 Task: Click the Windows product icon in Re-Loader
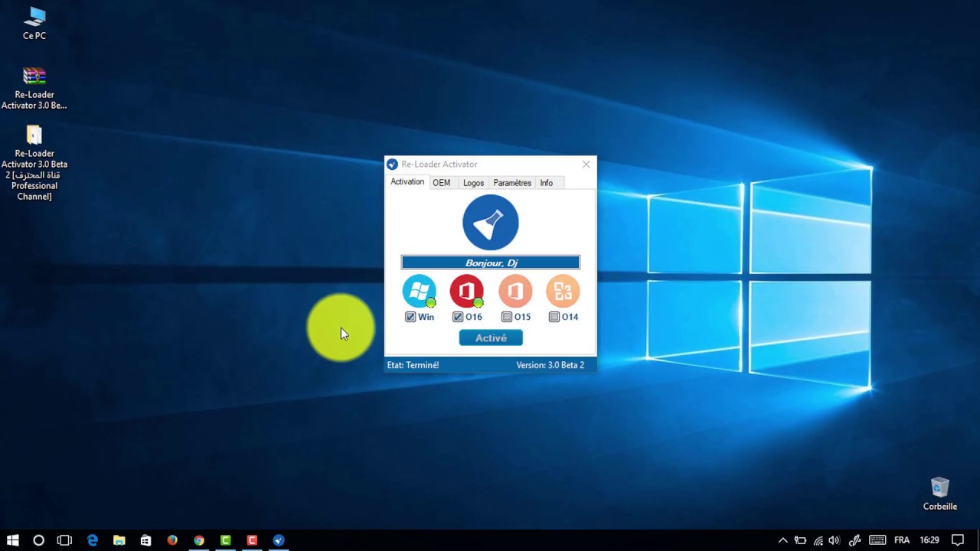[419, 292]
